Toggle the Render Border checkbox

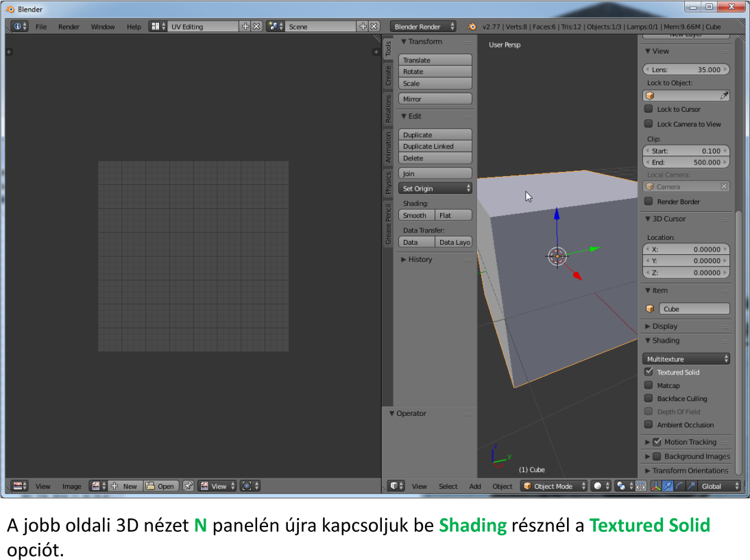[649, 202]
